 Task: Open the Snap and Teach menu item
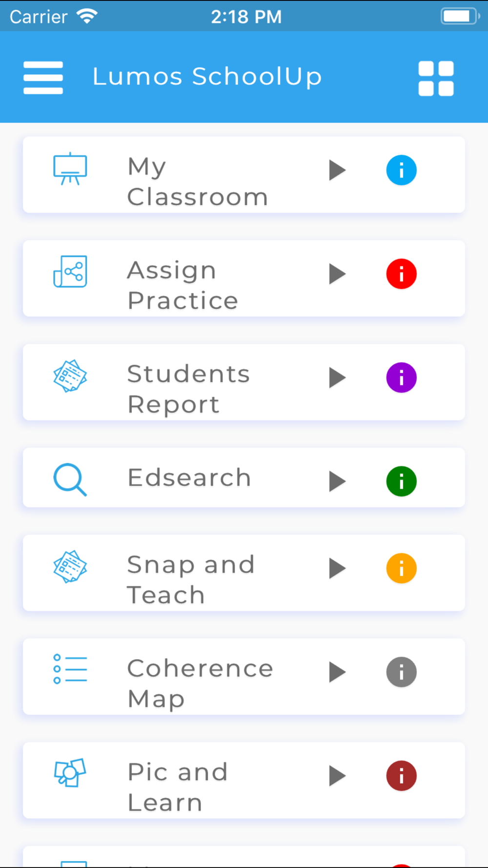point(244,573)
